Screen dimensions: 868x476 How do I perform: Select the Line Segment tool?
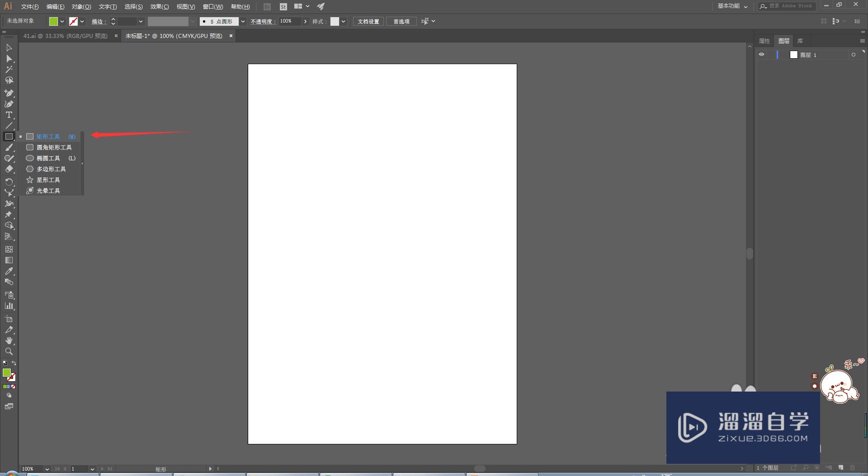[x=9, y=126]
